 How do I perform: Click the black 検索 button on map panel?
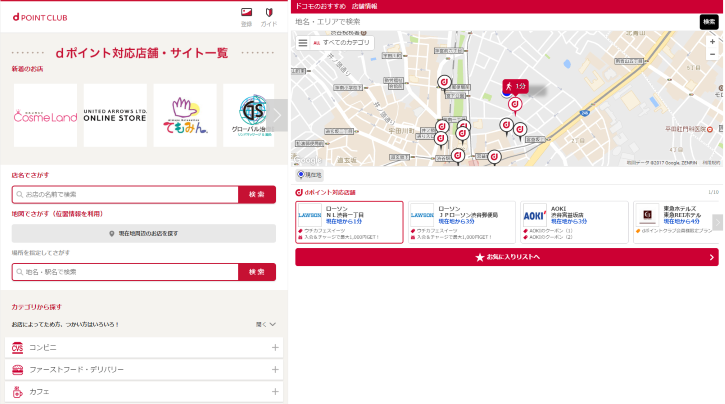point(709,22)
